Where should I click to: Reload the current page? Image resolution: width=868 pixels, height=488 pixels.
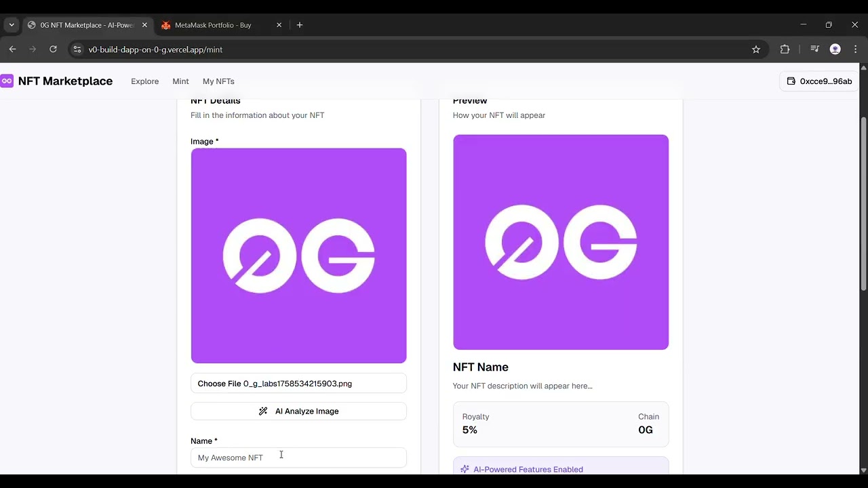[x=53, y=49]
